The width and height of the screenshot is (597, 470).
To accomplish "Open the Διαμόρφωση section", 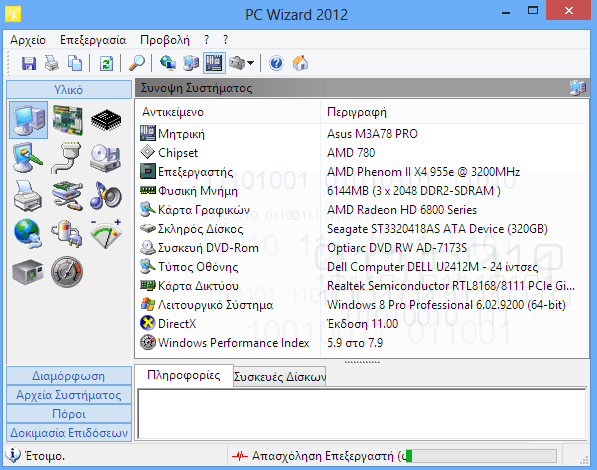I will point(69,376).
